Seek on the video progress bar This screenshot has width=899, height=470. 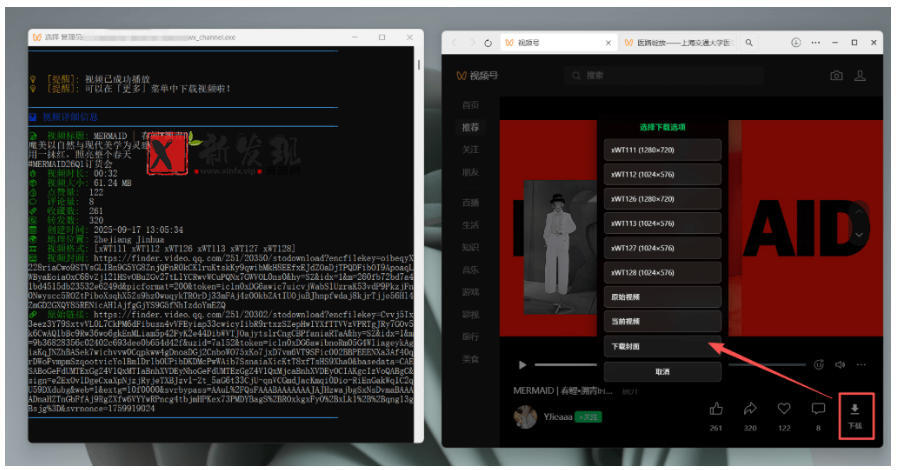670,365
